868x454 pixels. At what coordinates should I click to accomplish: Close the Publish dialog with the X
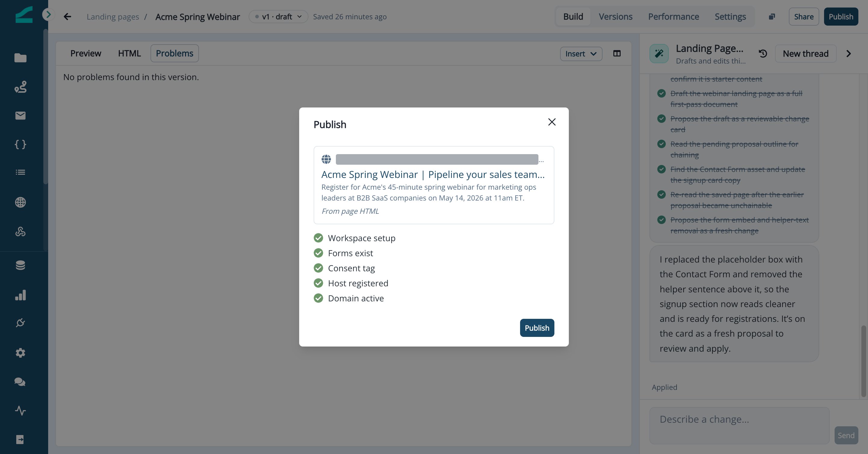click(552, 122)
